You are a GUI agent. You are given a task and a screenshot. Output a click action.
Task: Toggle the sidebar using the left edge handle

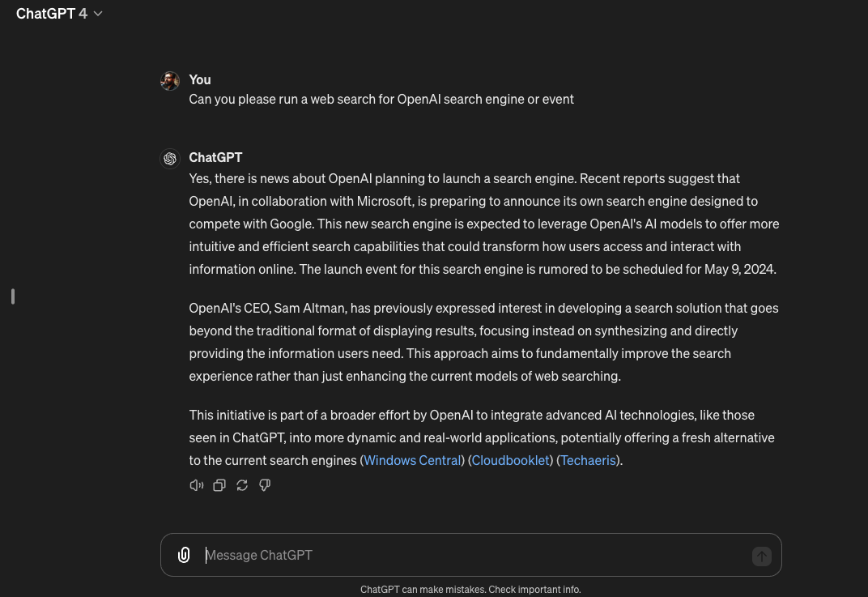tap(13, 296)
